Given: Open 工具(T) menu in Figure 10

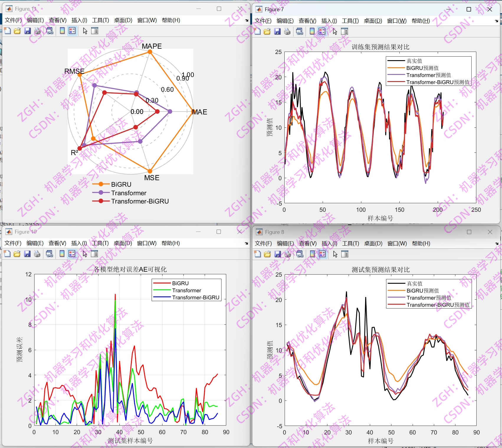Looking at the screenshot, I should (100, 243).
